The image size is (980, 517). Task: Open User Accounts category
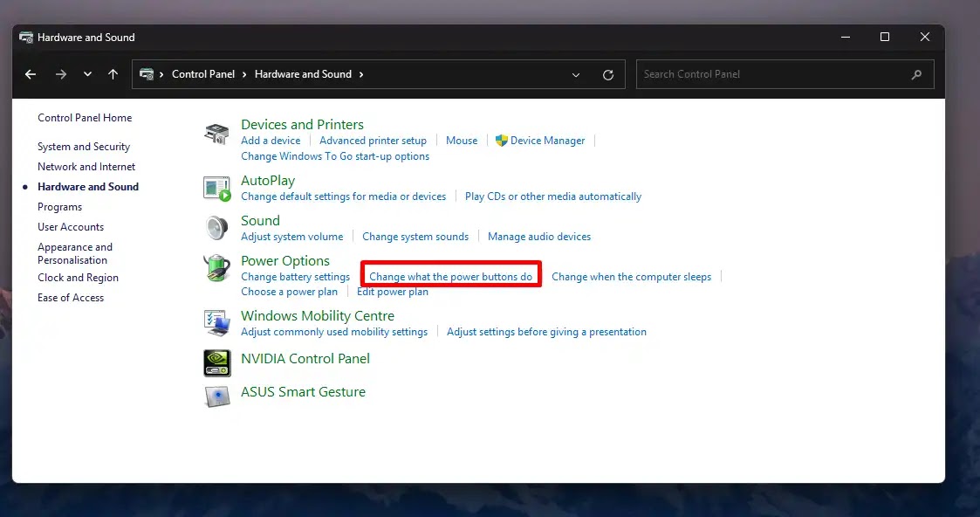[x=71, y=227]
